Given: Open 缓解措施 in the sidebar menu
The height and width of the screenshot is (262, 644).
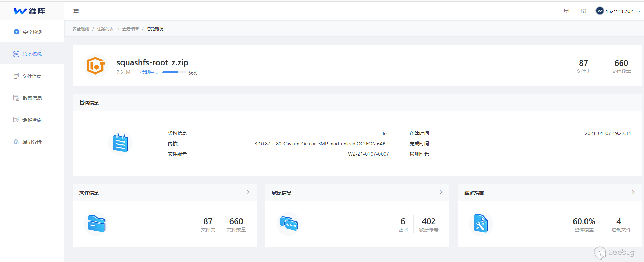Looking at the screenshot, I should pyautogui.click(x=32, y=120).
